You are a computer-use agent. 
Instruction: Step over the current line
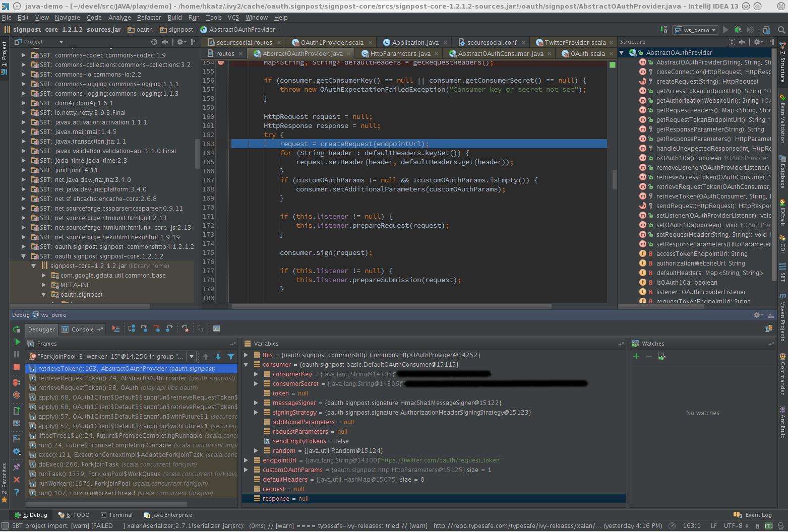tap(132, 329)
